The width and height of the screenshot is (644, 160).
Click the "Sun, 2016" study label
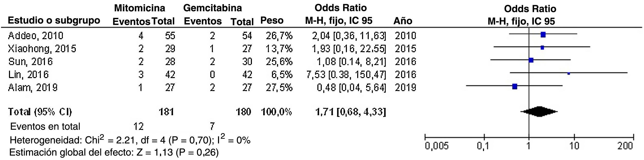pyautogui.click(x=30, y=62)
